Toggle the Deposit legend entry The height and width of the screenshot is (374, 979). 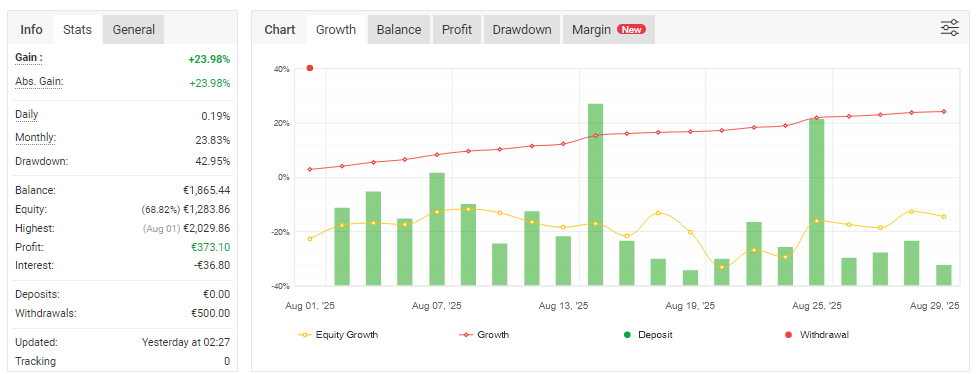[648, 335]
